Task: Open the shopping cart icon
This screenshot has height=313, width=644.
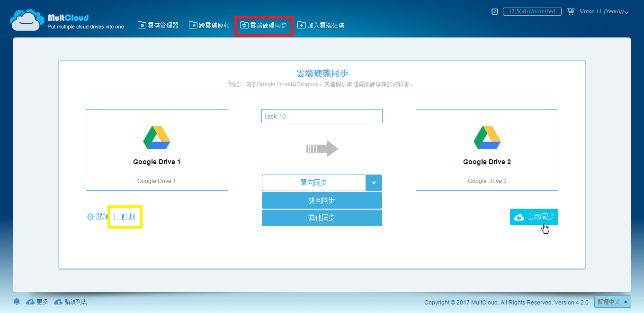Action: coord(571,11)
